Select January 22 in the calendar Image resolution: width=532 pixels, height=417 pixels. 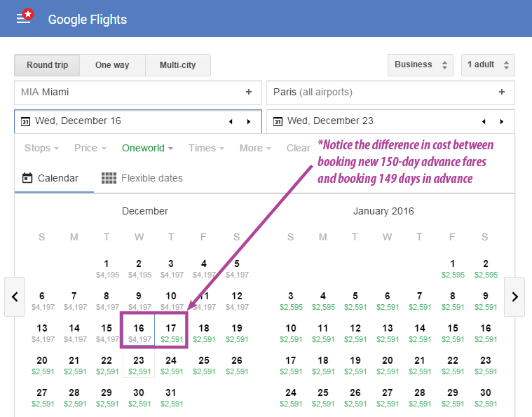coord(453,365)
